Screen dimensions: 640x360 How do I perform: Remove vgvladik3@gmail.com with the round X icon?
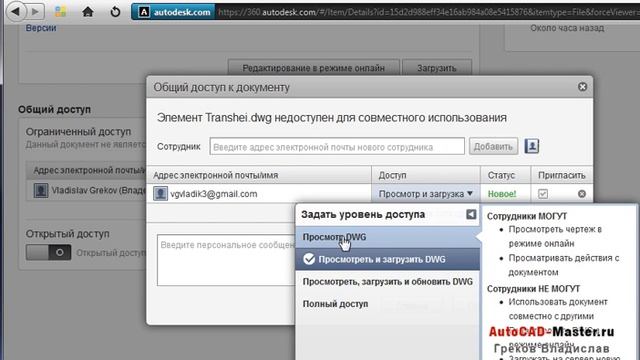pos(582,194)
